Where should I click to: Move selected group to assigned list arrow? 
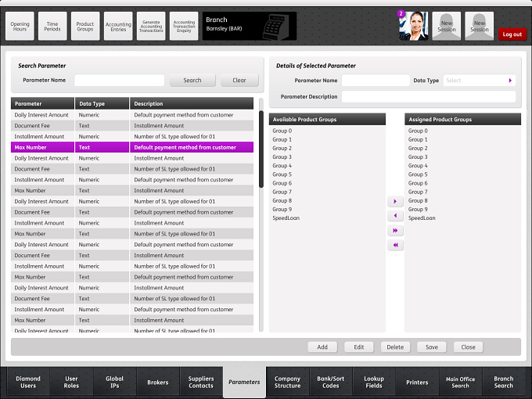[395, 202]
